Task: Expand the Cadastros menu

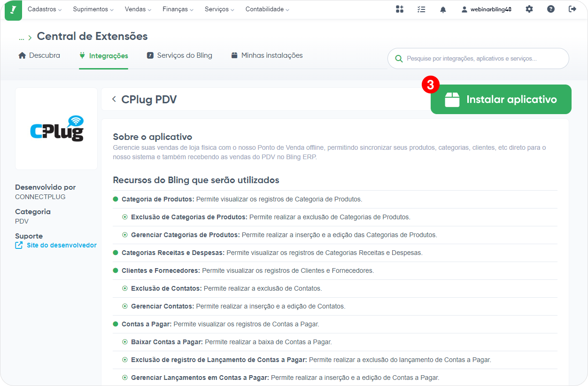Action: point(45,9)
